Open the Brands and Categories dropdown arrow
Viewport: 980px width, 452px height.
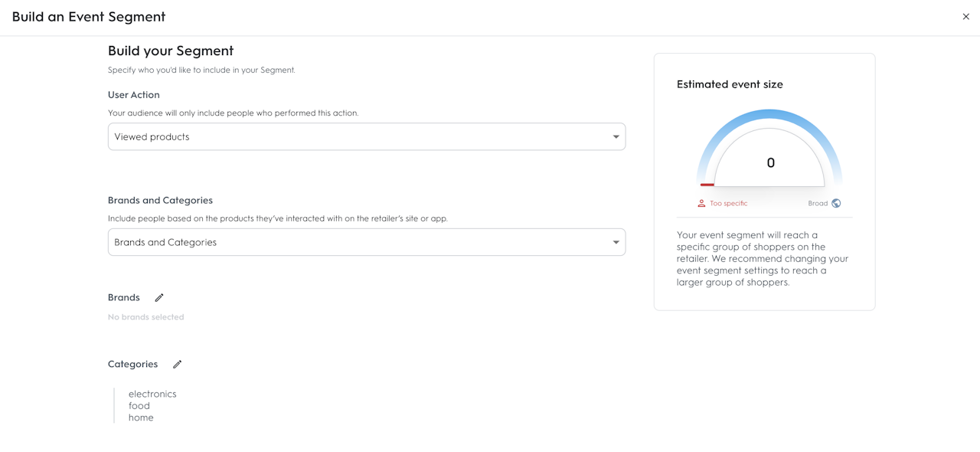[x=616, y=243]
